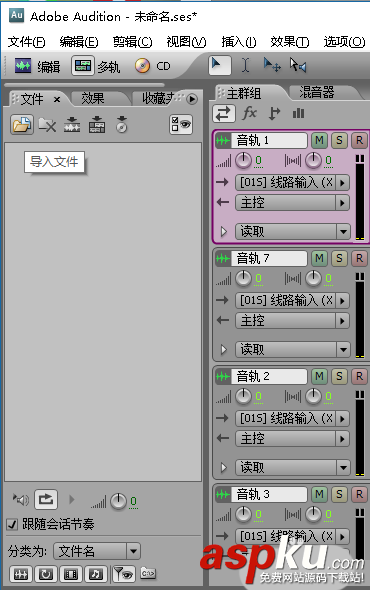Image resolution: width=370 pixels, height=590 pixels.
Task: Click the files panel preview volume knob
Action: coord(118,501)
